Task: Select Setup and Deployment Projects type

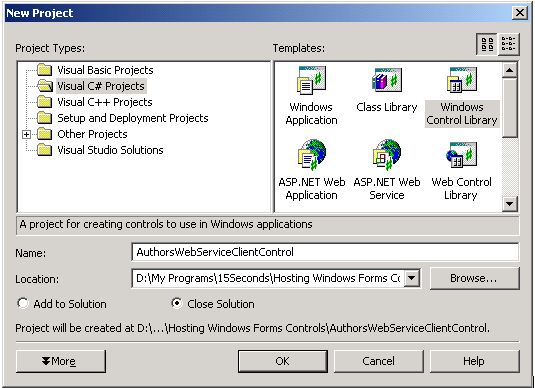Action: coord(133,118)
